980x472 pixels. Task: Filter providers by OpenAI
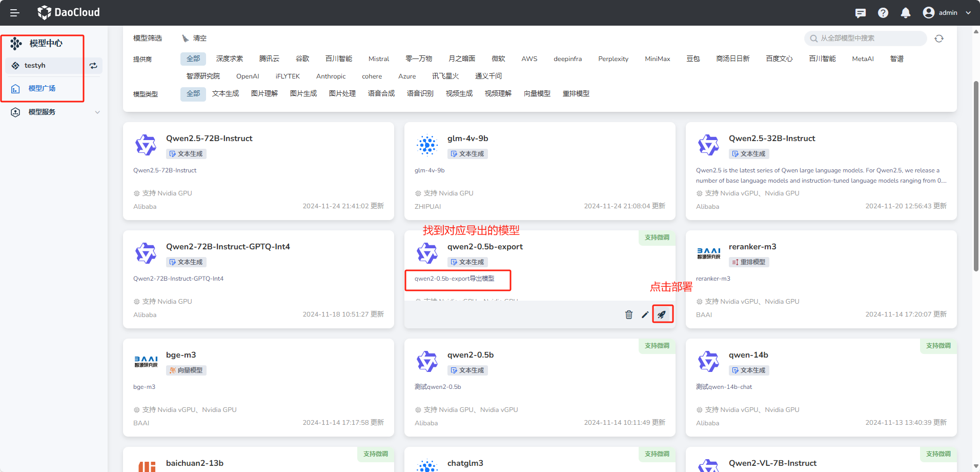[248, 76]
